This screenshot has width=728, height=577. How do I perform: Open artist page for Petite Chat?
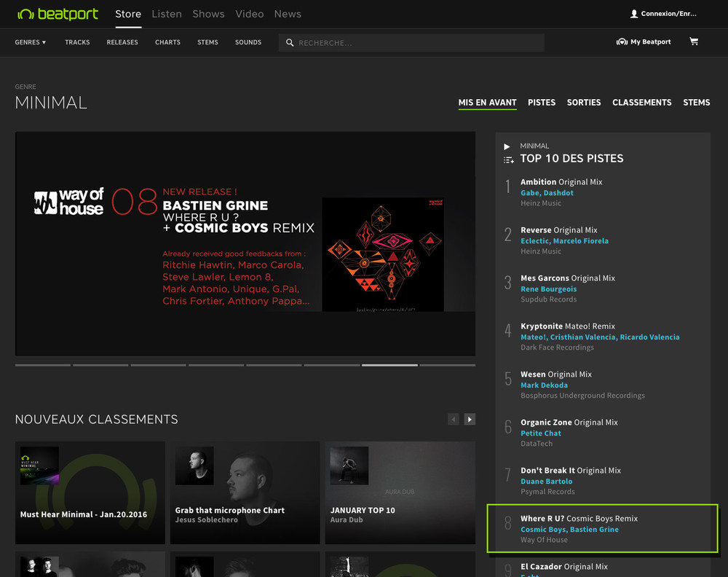[x=541, y=433]
